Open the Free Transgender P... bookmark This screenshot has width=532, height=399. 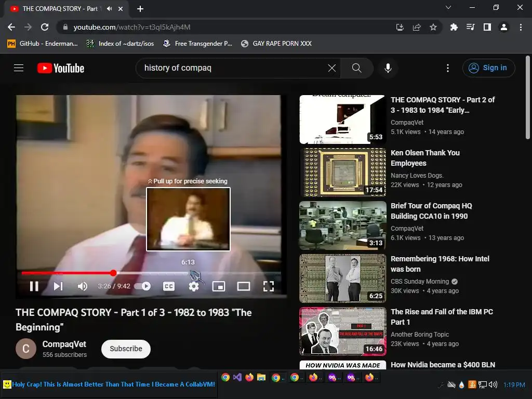click(197, 44)
